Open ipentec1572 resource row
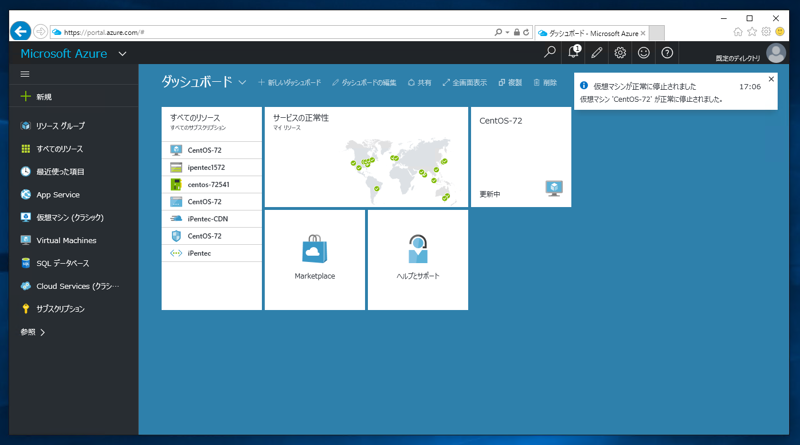Image resolution: width=800 pixels, height=445 pixels. [212, 167]
